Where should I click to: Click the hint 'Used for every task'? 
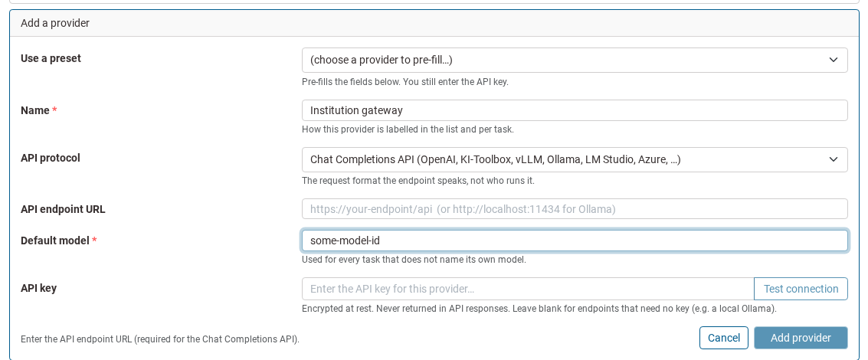pos(414,259)
